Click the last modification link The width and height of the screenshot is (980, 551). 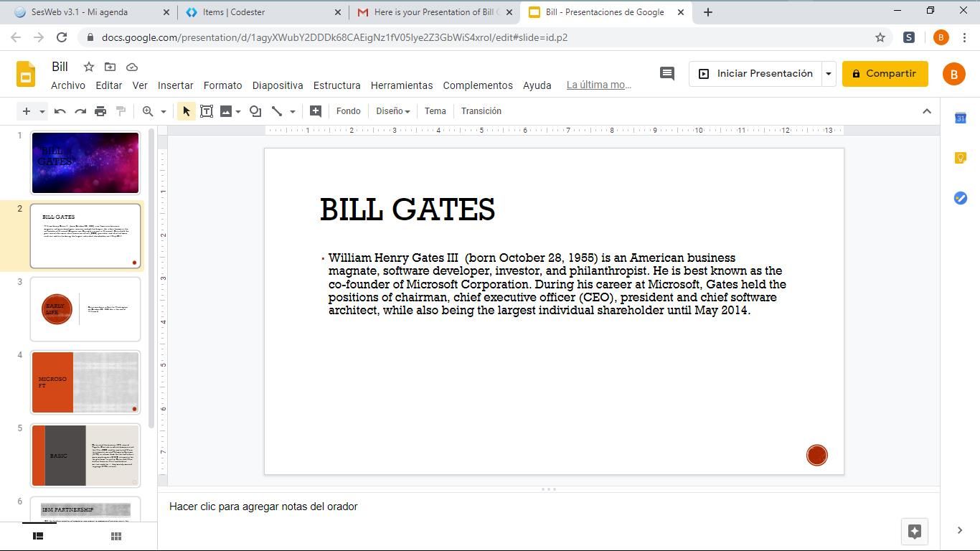click(599, 85)
